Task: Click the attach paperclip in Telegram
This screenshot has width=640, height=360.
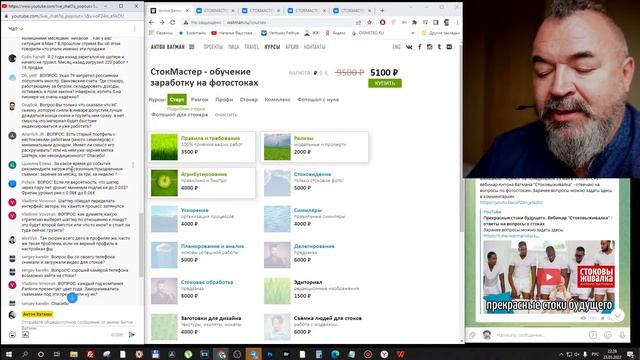Action: pos(473,335)
